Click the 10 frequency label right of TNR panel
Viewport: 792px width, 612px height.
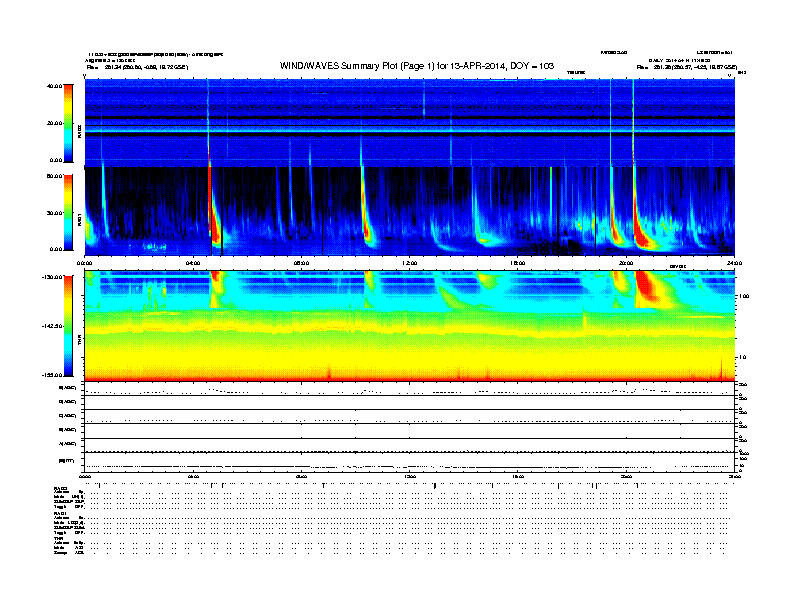click(742, 358)
